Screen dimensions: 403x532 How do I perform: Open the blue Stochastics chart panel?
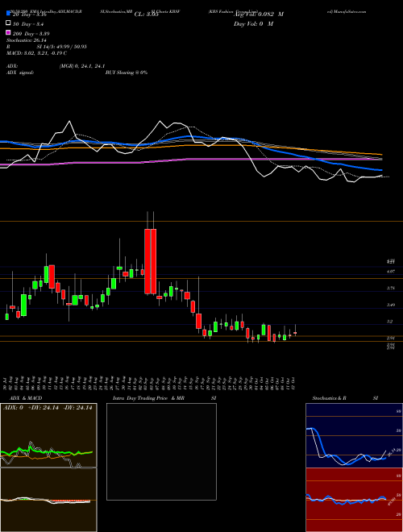pyautogui.click(x=354, y=435)
